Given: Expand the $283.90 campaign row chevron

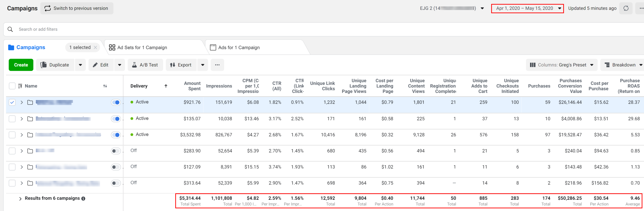Looking at the screenshot, I should (x=22, y=151).
